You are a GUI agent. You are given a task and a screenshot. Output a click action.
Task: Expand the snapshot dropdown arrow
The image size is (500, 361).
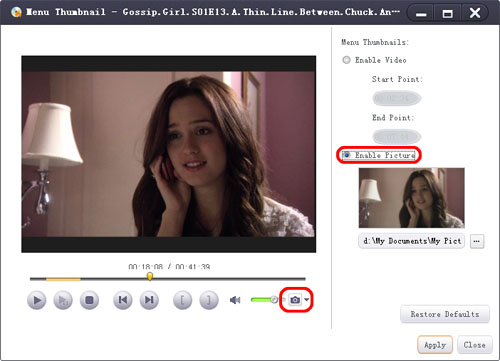pyautogui.click(x=307, y=299)
